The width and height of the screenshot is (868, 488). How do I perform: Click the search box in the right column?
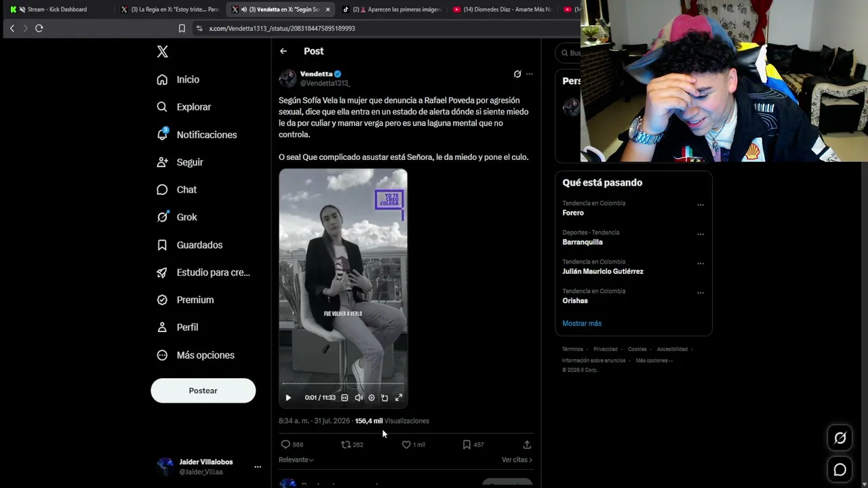[x=568, y=53]
